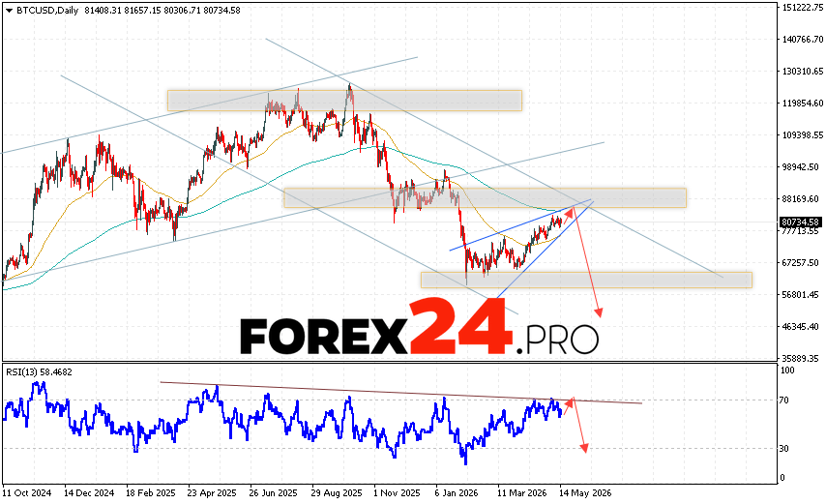Screen dimensions: 826x504
Task: Select the current price label 80734.58
Action: (800, 222)
